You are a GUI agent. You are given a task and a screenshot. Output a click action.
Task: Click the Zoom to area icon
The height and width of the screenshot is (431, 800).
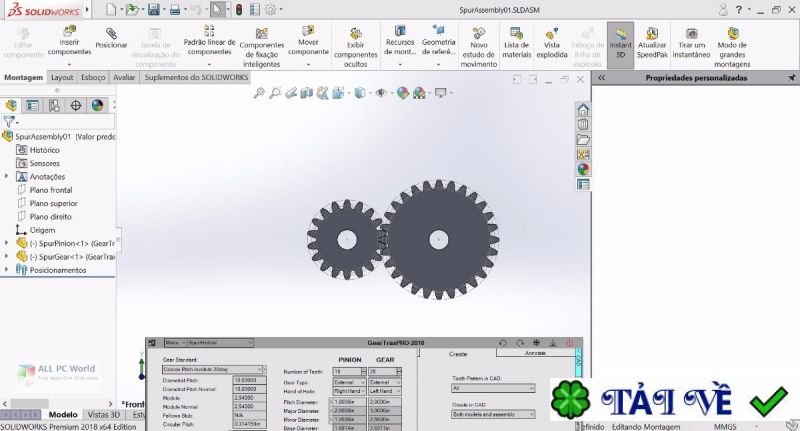[275, 93]
